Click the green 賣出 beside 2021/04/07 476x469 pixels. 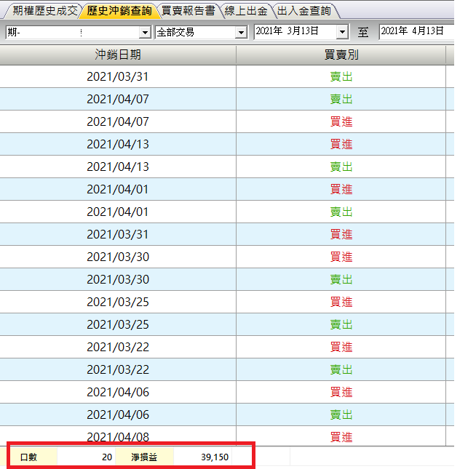[341, 99]
